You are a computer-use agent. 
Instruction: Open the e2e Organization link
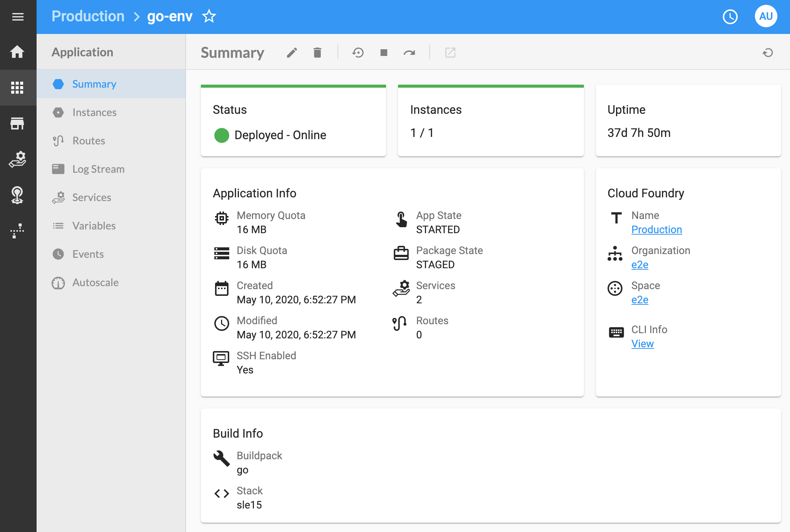click(x=640, y=265)
